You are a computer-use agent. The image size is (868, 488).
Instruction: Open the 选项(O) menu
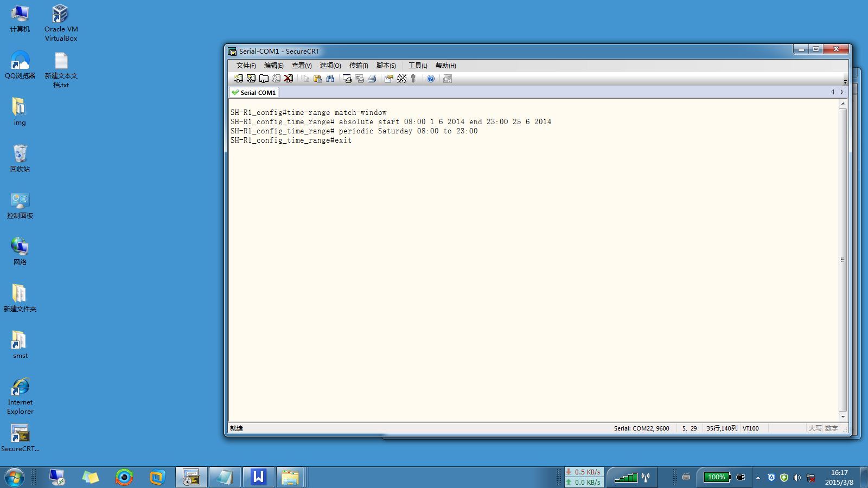click(330, 66)
